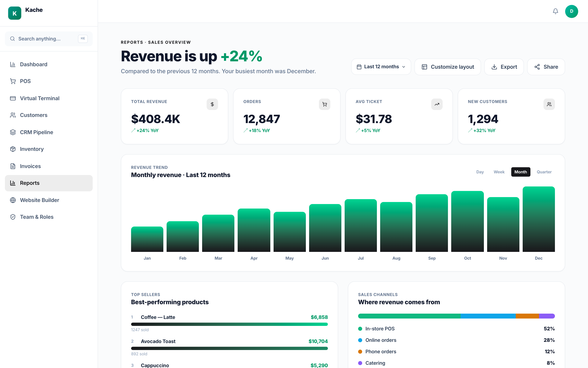Click the Customize layout button

(448, 67)
